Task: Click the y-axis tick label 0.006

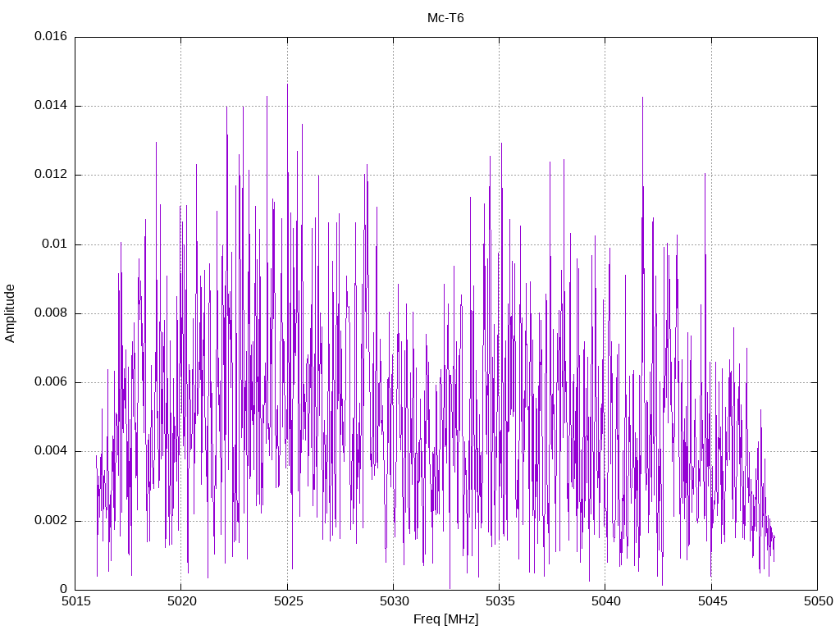Action: point(51,382)
